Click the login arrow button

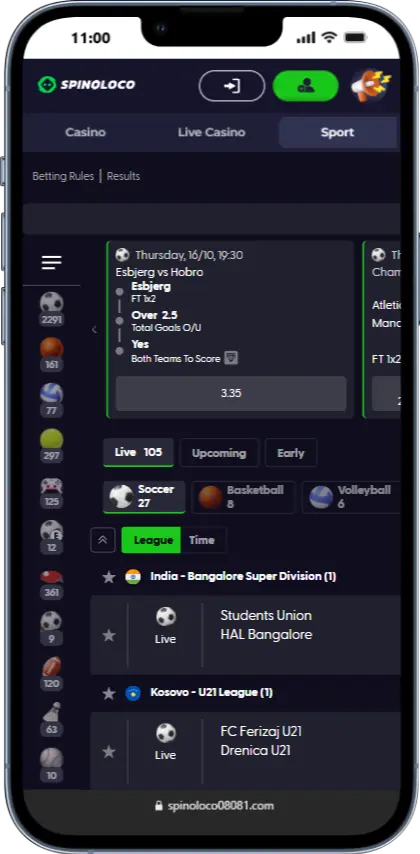(232, 86)
